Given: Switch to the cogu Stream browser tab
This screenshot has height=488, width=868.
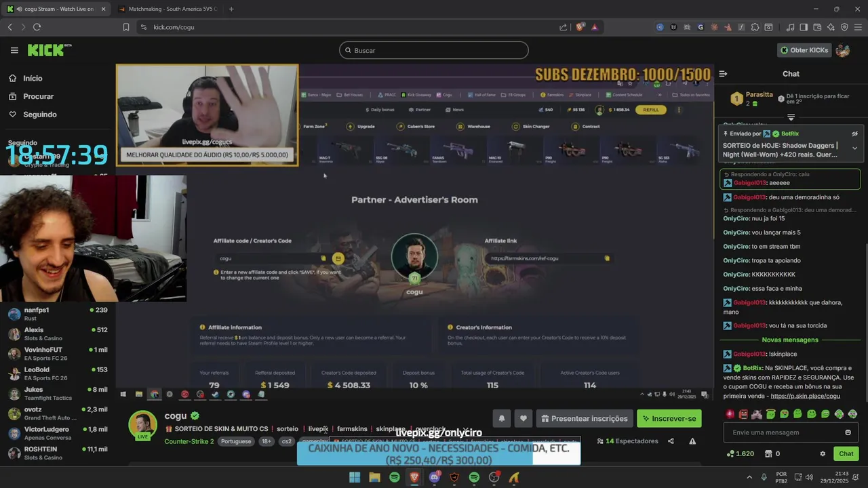Looking at the screenshot, I should coord(56,9).
